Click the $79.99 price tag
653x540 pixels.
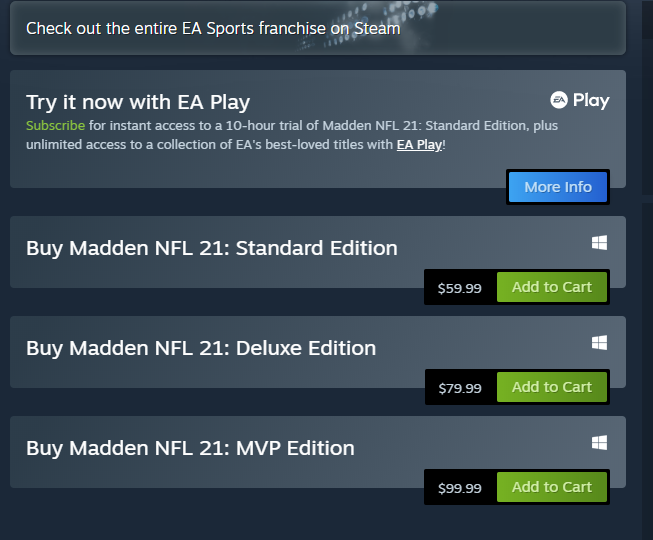(x=460, y=388)
